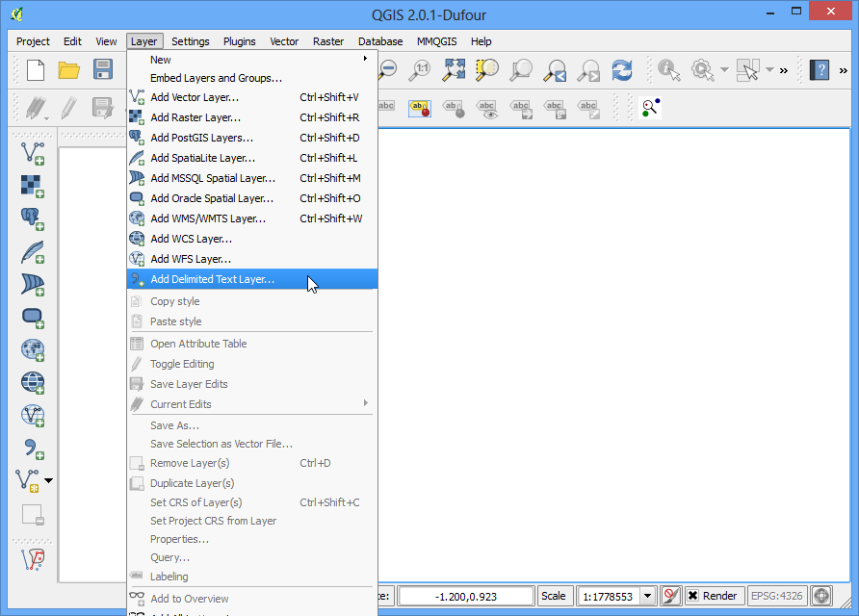Viewport: 859px width, 616px height.
Task: Open the MMQGIS menu
Action: coord(436,41)
